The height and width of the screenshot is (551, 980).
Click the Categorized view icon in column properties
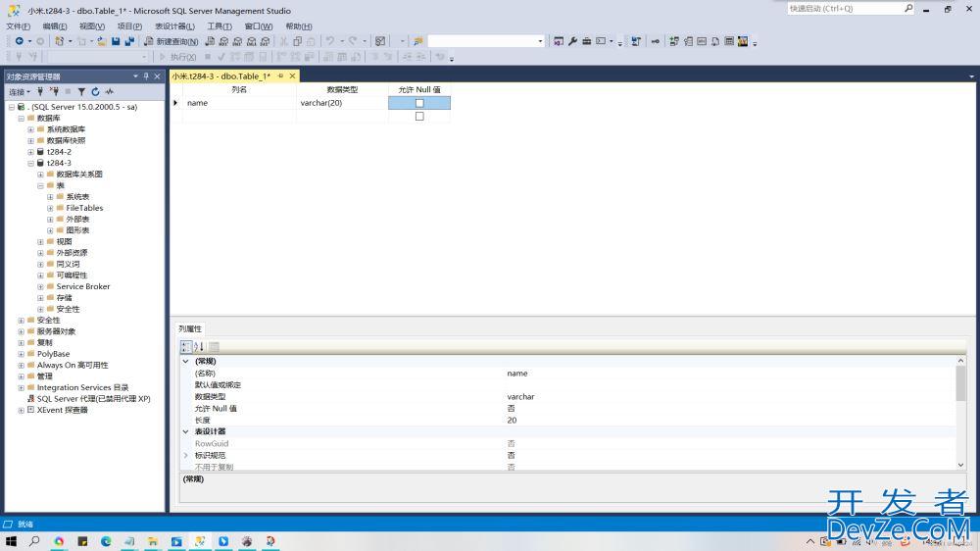(x=185, y=346)
